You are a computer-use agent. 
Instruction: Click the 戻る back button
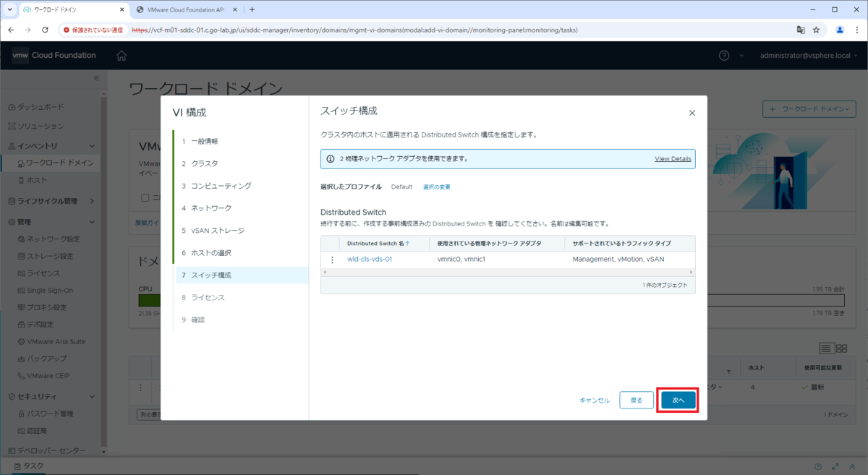click(x=637, y=400)
